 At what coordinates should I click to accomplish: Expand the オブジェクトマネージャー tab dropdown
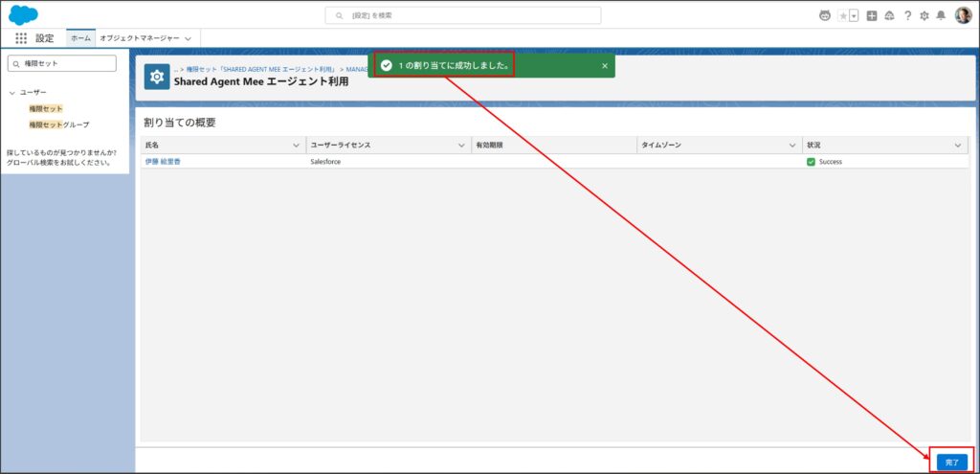click(188, 38)
